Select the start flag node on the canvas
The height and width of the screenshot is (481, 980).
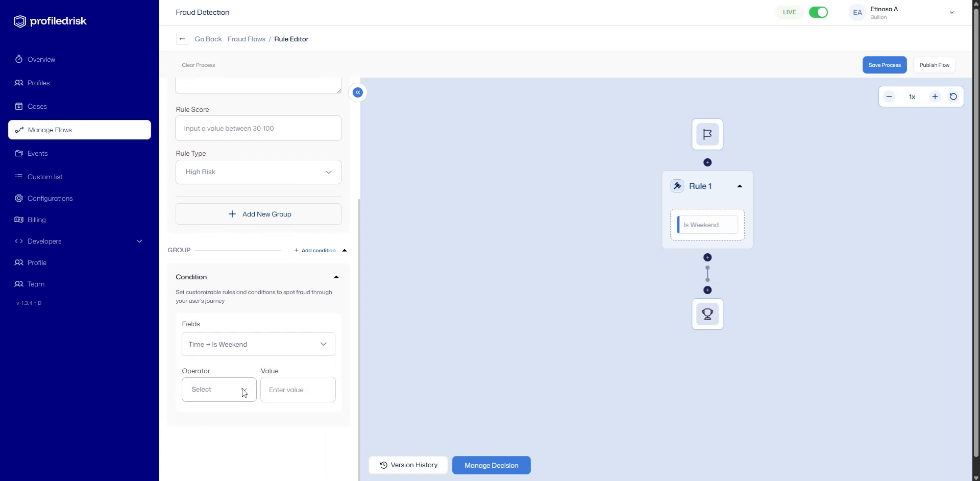click(707, 134)
